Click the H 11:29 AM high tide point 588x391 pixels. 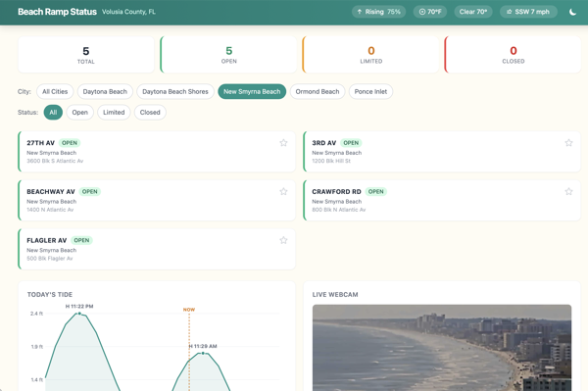click(203, 353)
